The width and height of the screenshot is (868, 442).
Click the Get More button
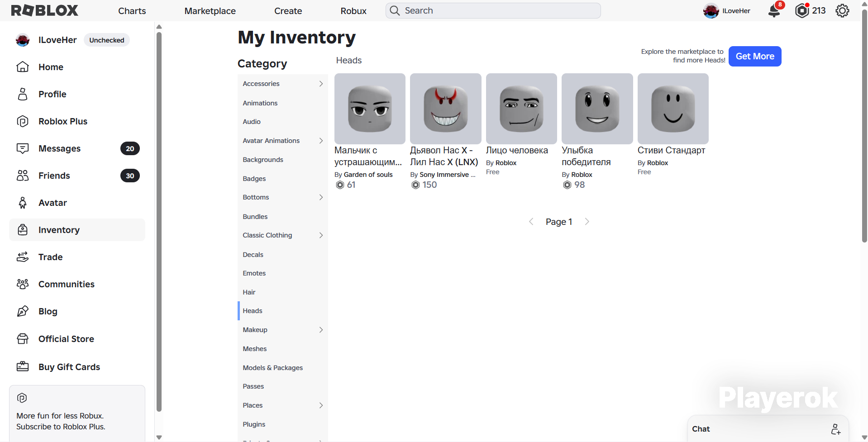click(755, 56)
